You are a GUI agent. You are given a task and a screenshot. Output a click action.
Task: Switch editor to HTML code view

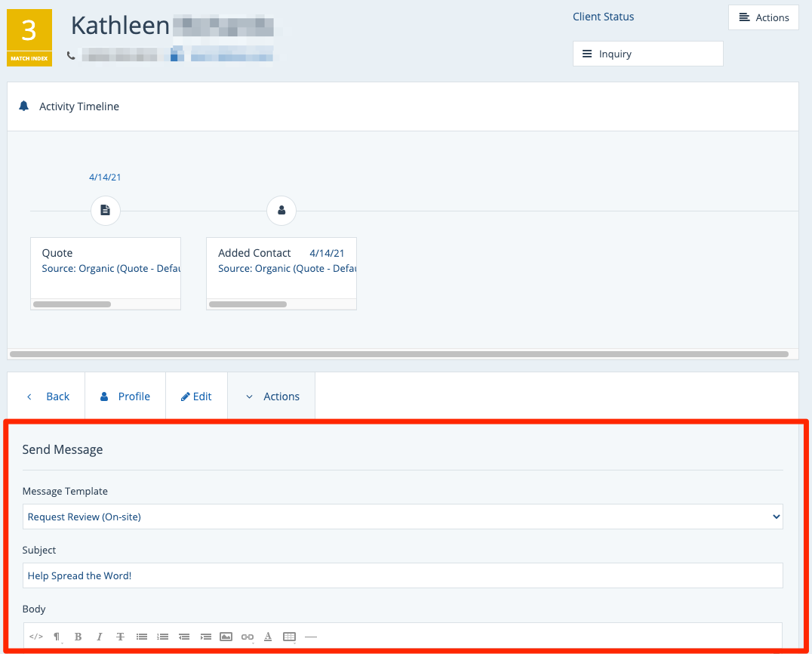click(x=36, y=637)
